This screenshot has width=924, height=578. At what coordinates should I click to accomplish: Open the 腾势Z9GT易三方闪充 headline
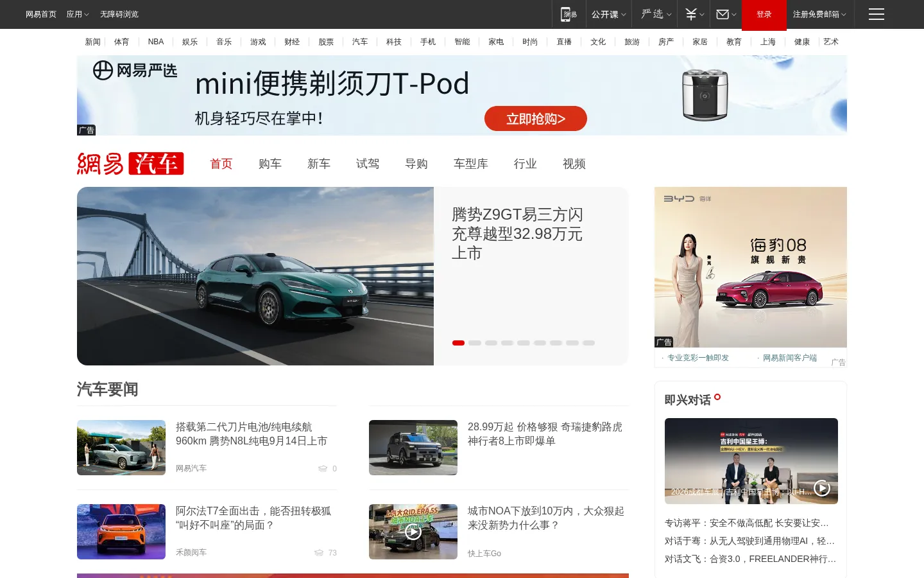517,234
